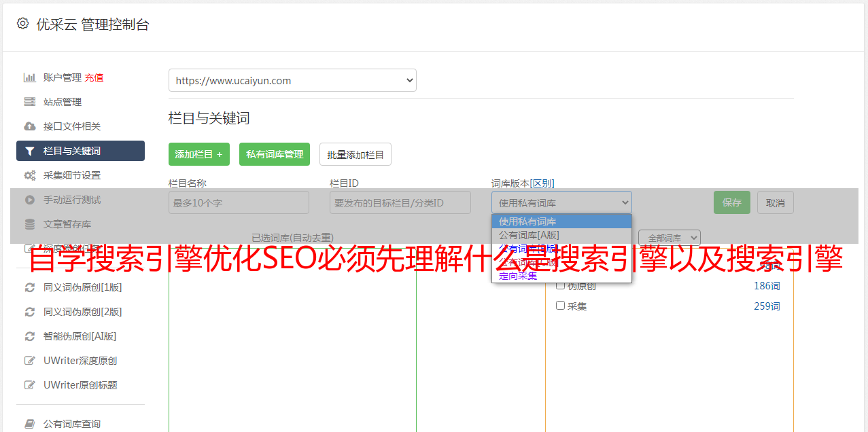Image resolution: width=868 pixels, height=432 pixels.
Task: Click the bar chart icon for 账户管理
Action: coord(29,77)
